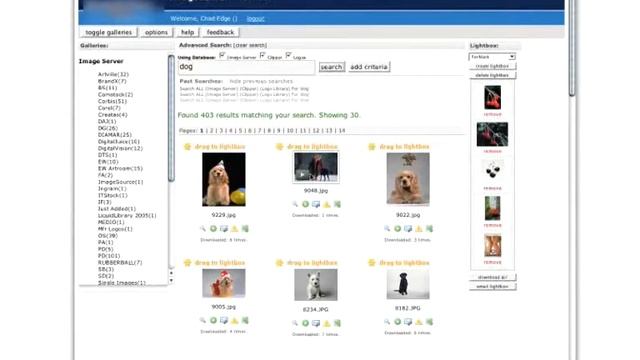Click hide previous searches link
This screenshot has height=360, width=640.
pyautogui.click(x=261, y=81)
